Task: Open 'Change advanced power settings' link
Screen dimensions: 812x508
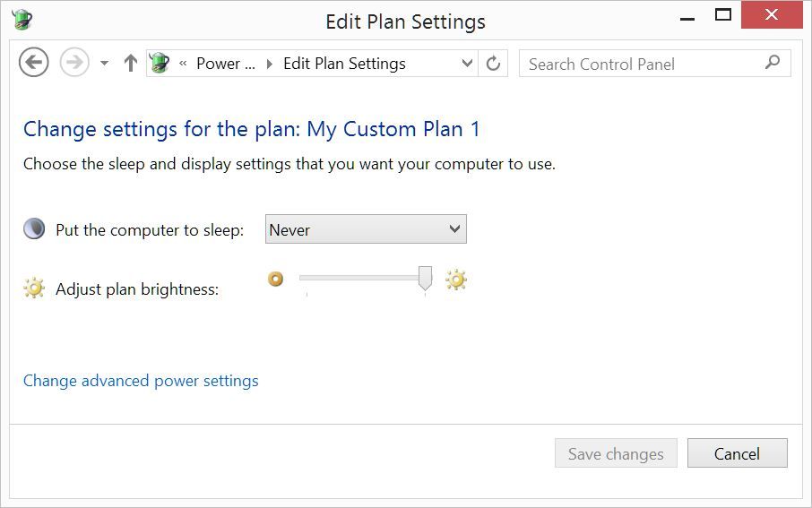Action: [141, 381]
